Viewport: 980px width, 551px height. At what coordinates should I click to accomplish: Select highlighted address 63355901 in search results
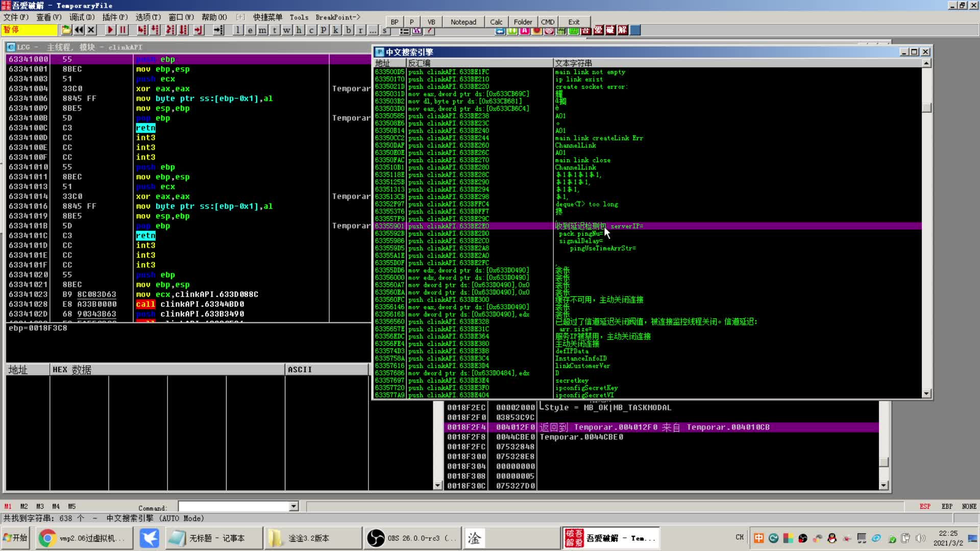388,226
